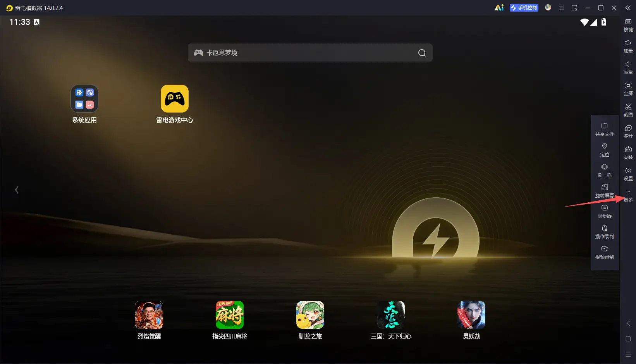Click the mini-window mode icon
The height and width of the screenshot is (364, 636).
(574, 8)
